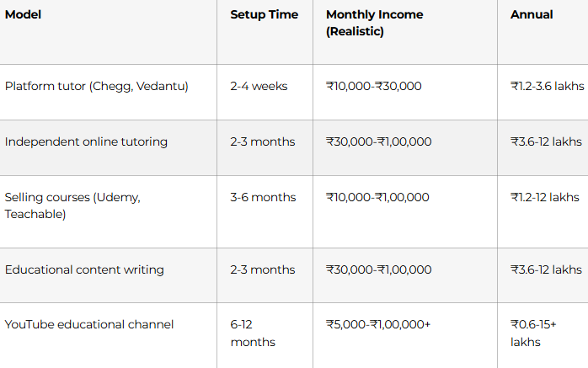Select the Independent online tutoring cell
Image resolution: width=588 pixels, height=368 pixels.
click(x=86, y=141)
